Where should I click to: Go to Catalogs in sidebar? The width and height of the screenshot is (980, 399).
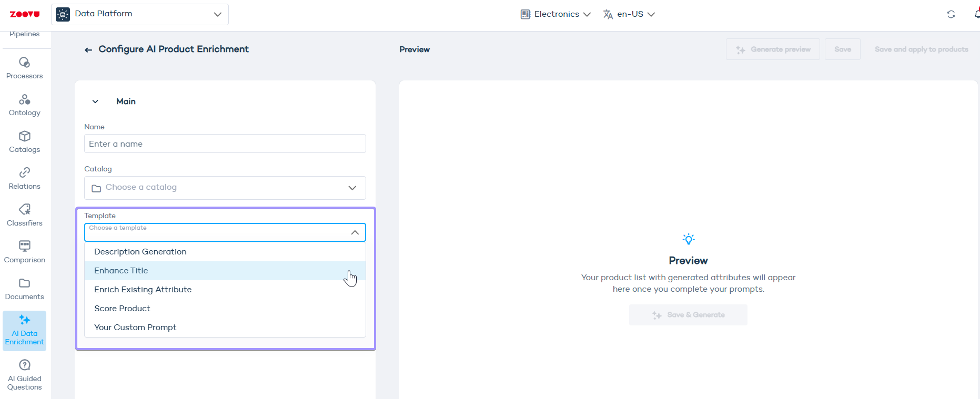pyautogui.click(x=24, y=142)
